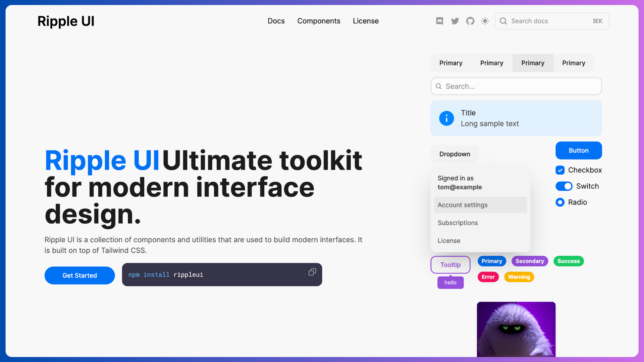Open the Components navigation link
The width and height of the screenshot is (644, 362).
(319, 21)
